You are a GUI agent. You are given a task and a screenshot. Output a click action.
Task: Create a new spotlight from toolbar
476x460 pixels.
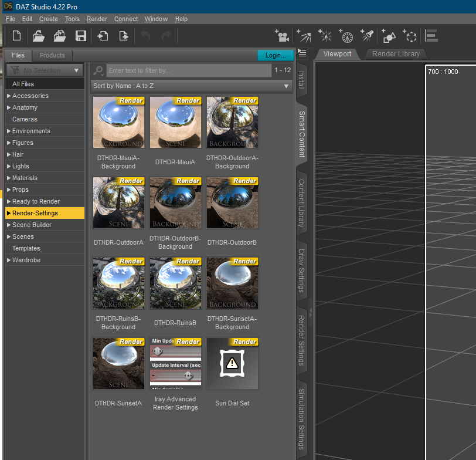coord(368,36)
